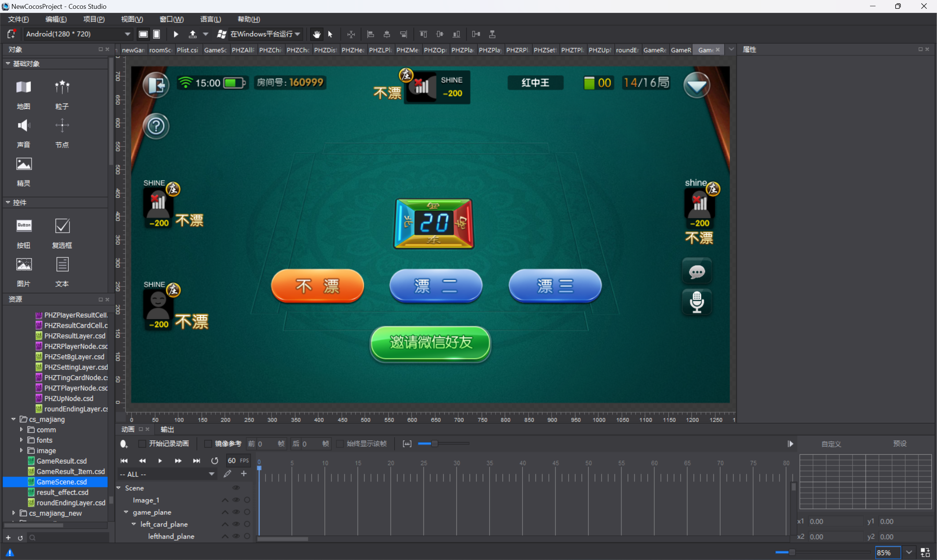
Task: Expand the cs_majiang_new folder
Action: tap(14, 513)
